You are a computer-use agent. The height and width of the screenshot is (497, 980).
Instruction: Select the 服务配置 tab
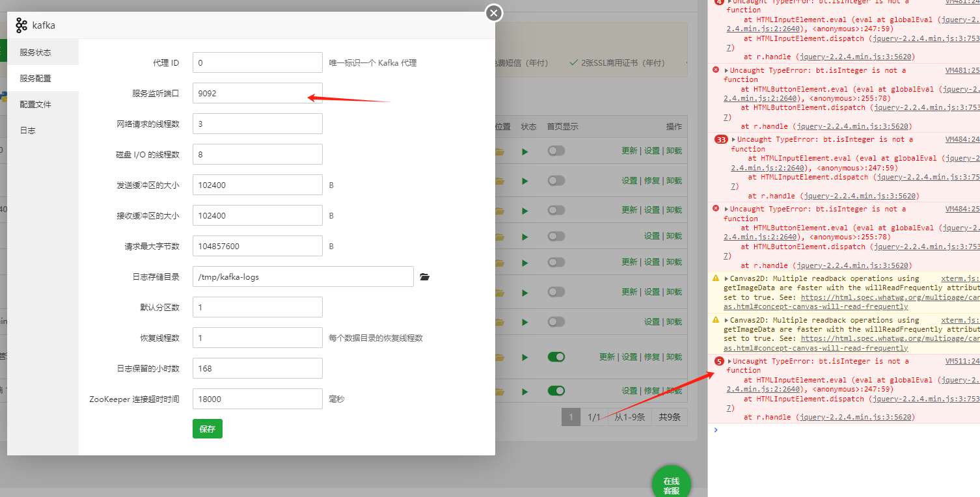pos(43,78)
